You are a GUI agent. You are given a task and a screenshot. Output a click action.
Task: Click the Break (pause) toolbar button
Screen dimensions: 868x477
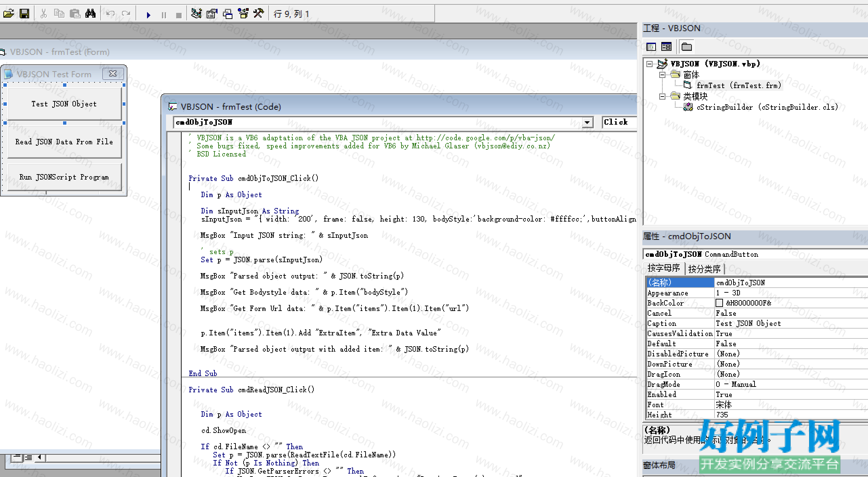click(164, 15)
